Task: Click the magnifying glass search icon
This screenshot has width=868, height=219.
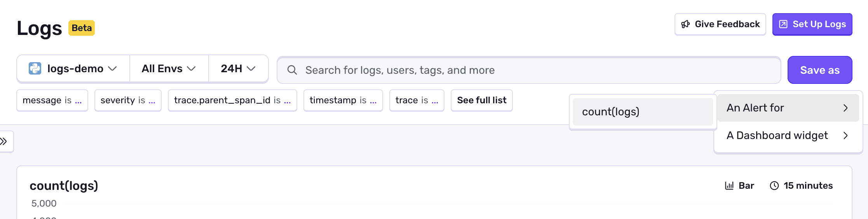Action: point(292,70)
